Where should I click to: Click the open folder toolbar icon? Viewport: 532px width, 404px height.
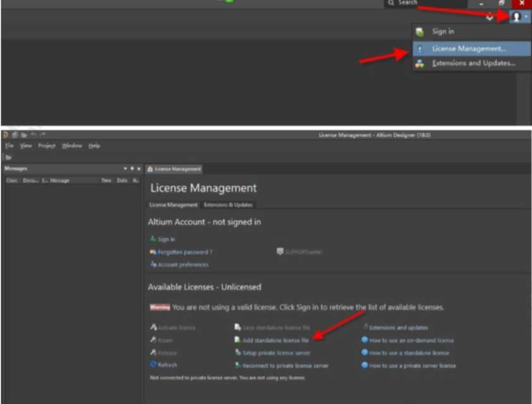point(8,157)
